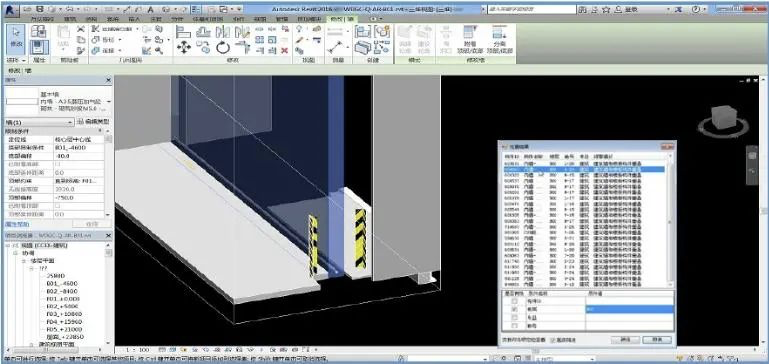Select the Move tool in Modify panel

(183, 48)
